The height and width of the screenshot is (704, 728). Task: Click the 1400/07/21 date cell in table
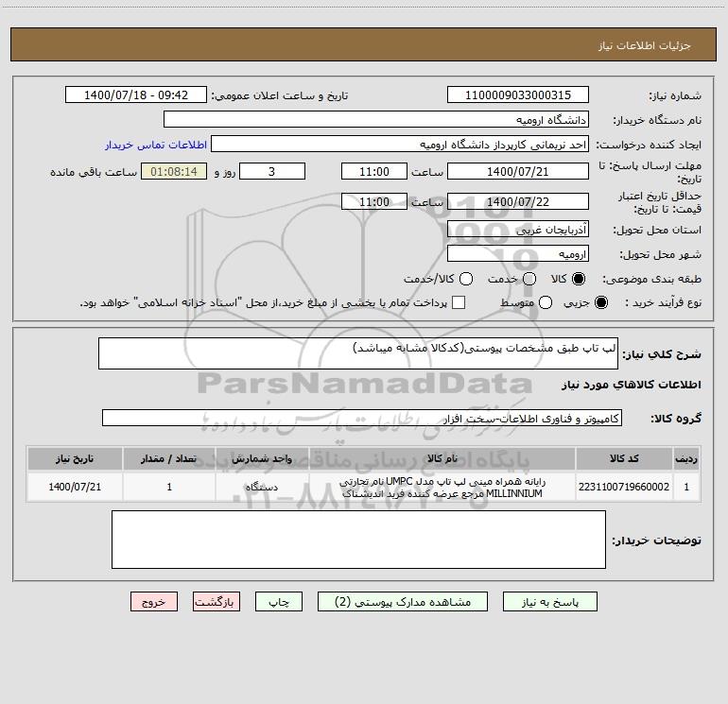(x=75, y=487)
